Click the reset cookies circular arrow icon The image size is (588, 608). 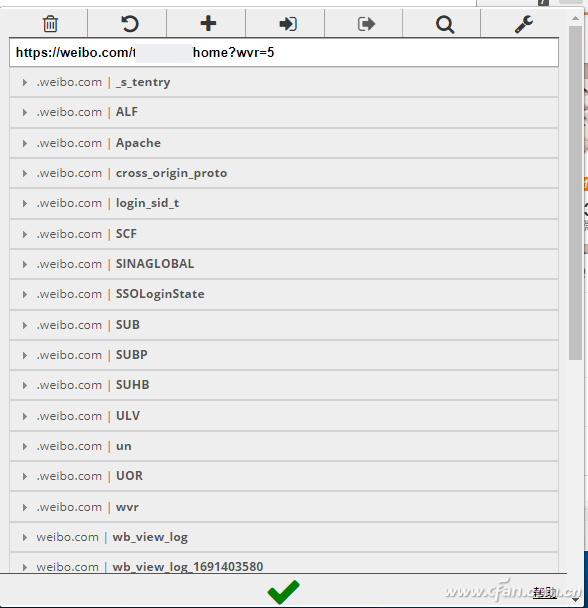click(x=130, y=24)
